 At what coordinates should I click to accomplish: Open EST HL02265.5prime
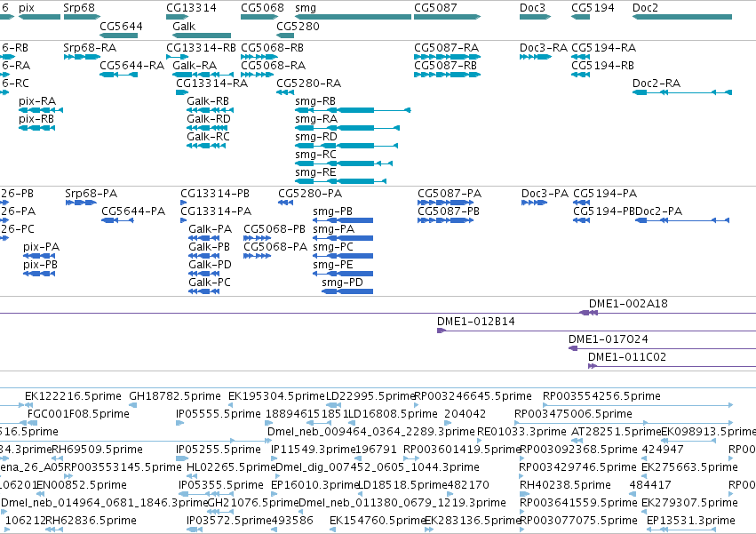pyautogui.click(x=230, y=467)
